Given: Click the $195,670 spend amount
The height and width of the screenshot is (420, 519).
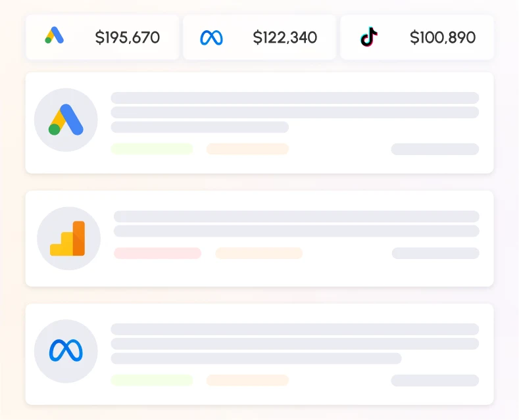Looking at the screenshot, I should pos(128,37).
